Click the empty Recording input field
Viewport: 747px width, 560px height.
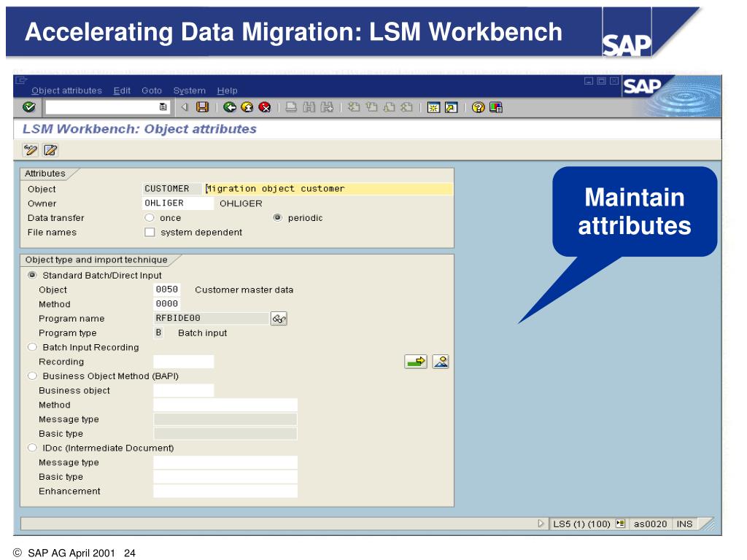pyautogui.click(x=183, y=362)
